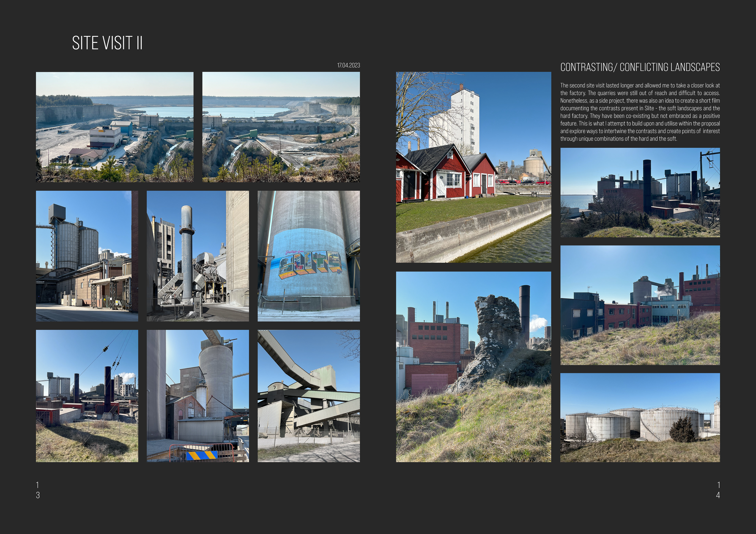Select the red brick factory and grass photo

[640, 305]
